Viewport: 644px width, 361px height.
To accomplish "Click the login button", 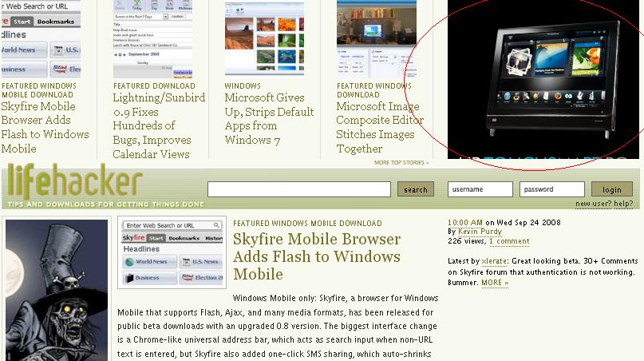I will 611,189.
